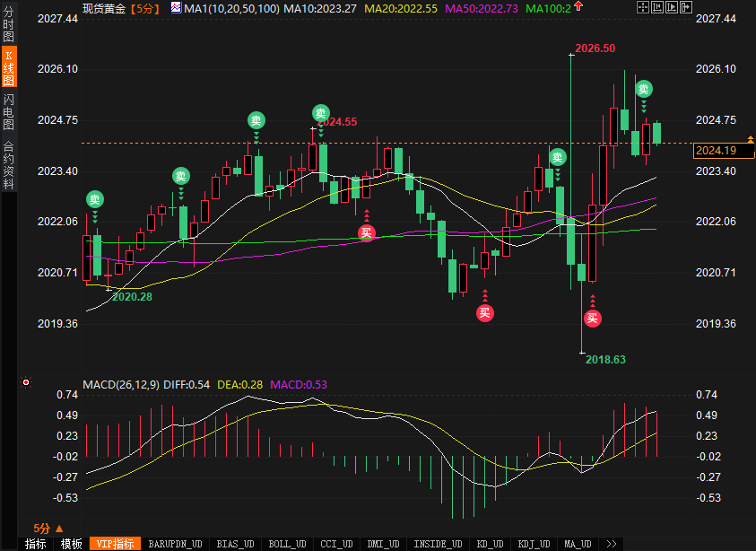
Task: Open the 指标 indicators tab
Action: 35,544
